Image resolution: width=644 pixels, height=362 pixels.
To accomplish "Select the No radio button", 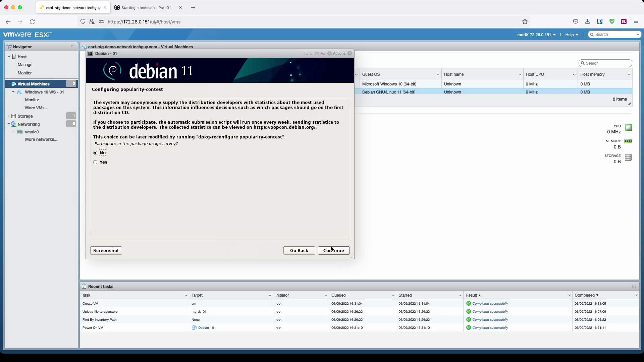I will click(96, 153).
